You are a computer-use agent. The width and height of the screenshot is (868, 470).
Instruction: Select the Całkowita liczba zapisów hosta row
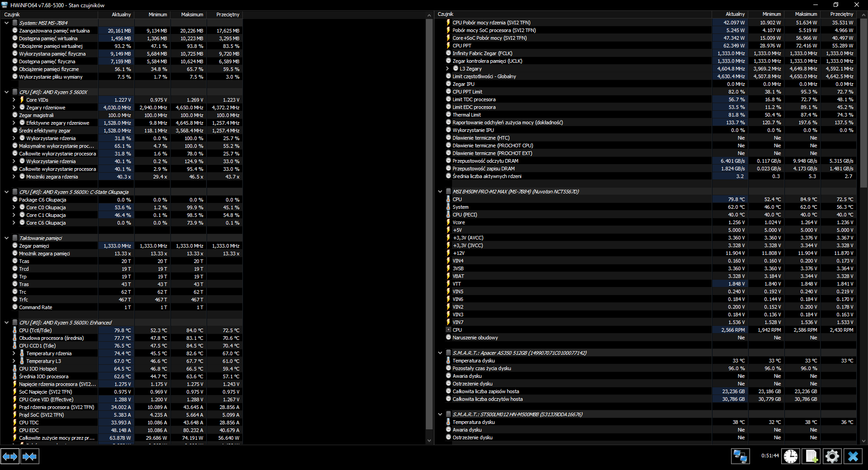pos(646,391)
